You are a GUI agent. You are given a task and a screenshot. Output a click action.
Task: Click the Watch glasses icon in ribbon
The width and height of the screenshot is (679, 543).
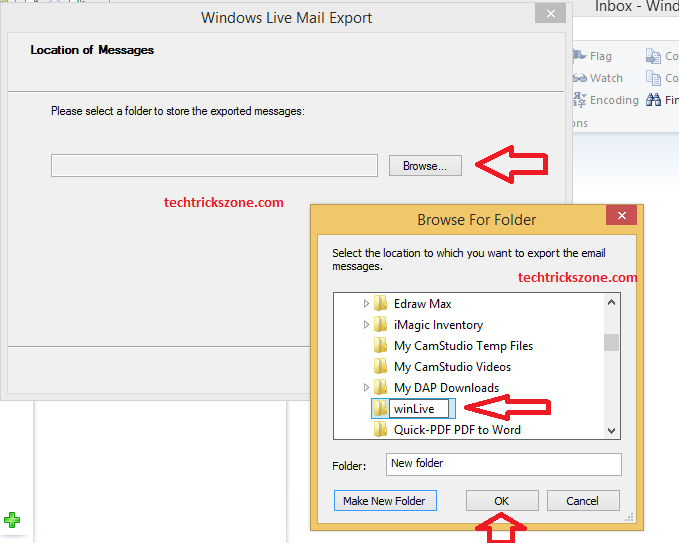click(579, 78)
